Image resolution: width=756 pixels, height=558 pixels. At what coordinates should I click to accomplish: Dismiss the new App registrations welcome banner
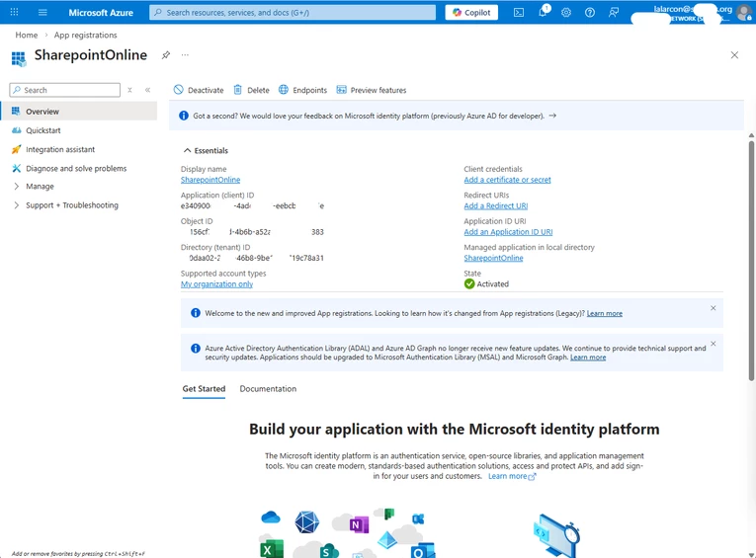point(714,308)
